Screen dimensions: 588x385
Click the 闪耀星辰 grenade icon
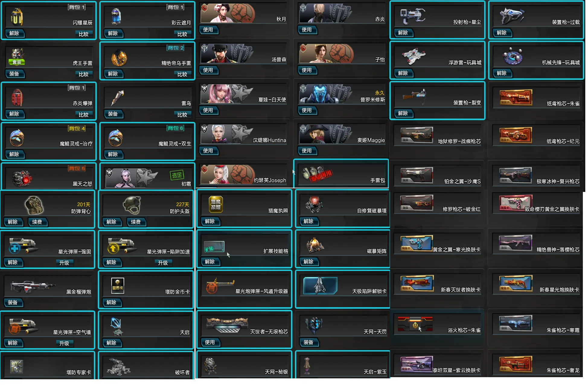click(x=17, y=17)
